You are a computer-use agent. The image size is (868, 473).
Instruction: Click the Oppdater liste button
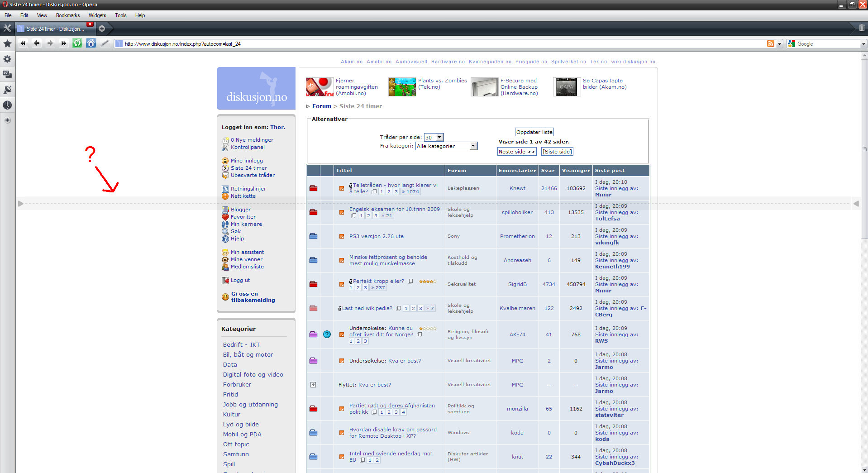pos(534,132)
